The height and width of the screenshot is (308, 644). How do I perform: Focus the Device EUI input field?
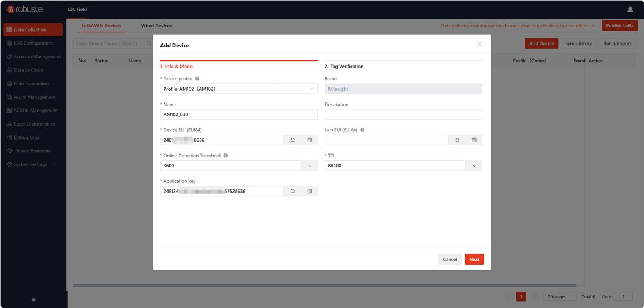[222, 140]
